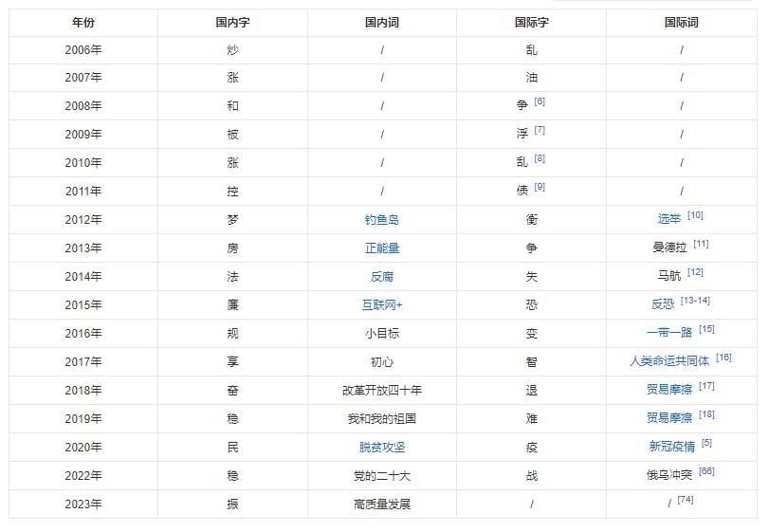
Task: Select the 振 character in 2023 row
Action: [232, 504]
